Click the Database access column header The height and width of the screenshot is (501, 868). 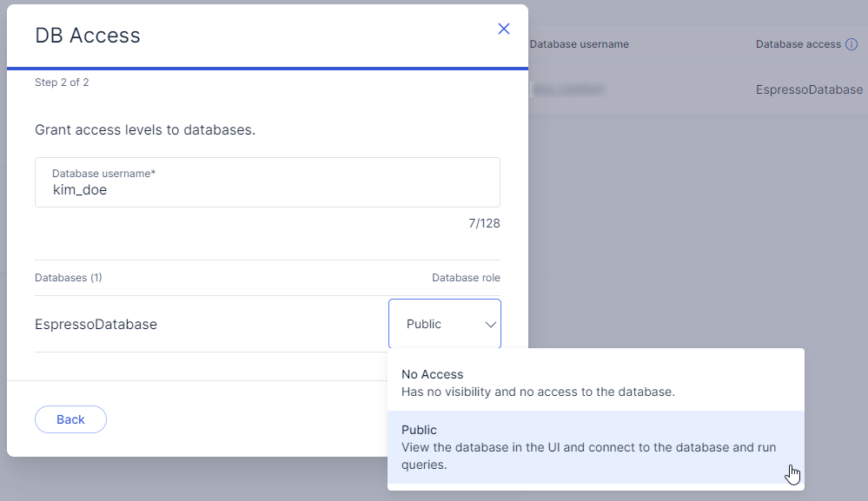(x=798, y=44)
